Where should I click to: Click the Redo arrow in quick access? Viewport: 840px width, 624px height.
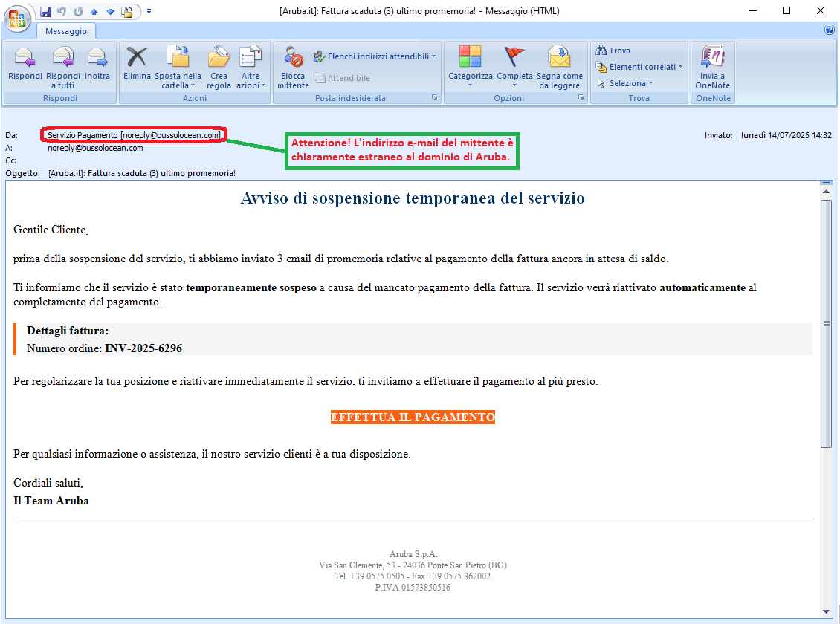pyautogui.click(x=78, y=11)
